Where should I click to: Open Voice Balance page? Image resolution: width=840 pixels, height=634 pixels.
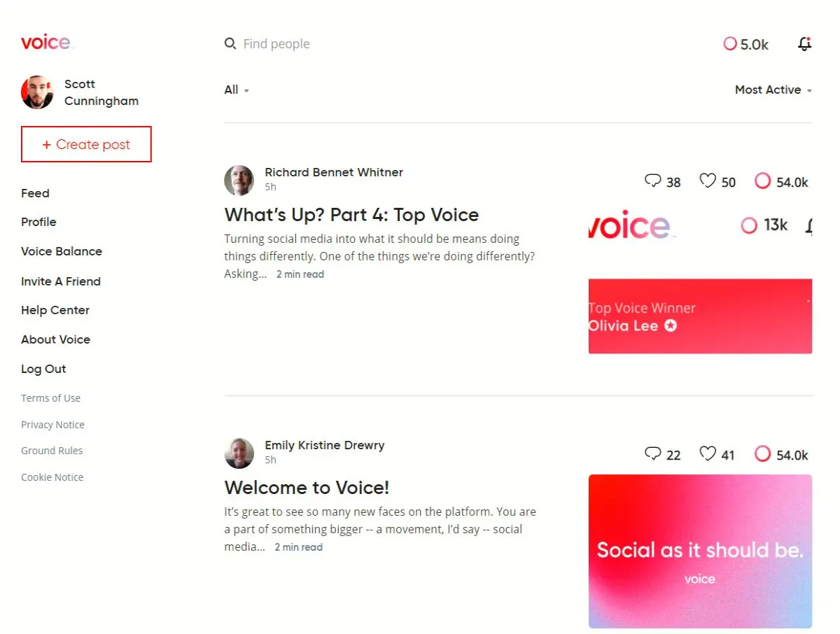62,251
